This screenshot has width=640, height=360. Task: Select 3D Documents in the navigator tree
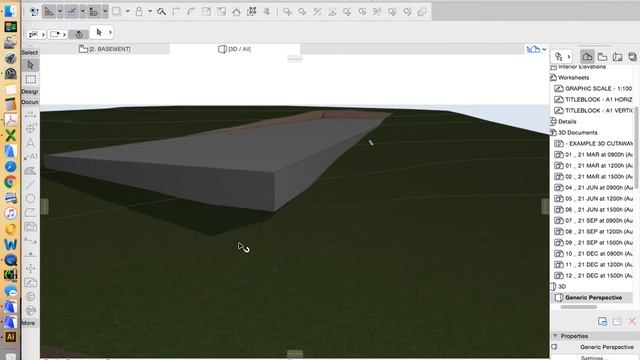tap(578, 133)
